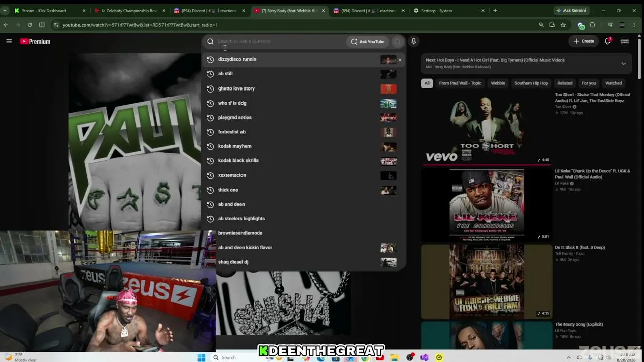644x362 pixels.
Task: Click the browser address bar URL
Action: [140, 25]
